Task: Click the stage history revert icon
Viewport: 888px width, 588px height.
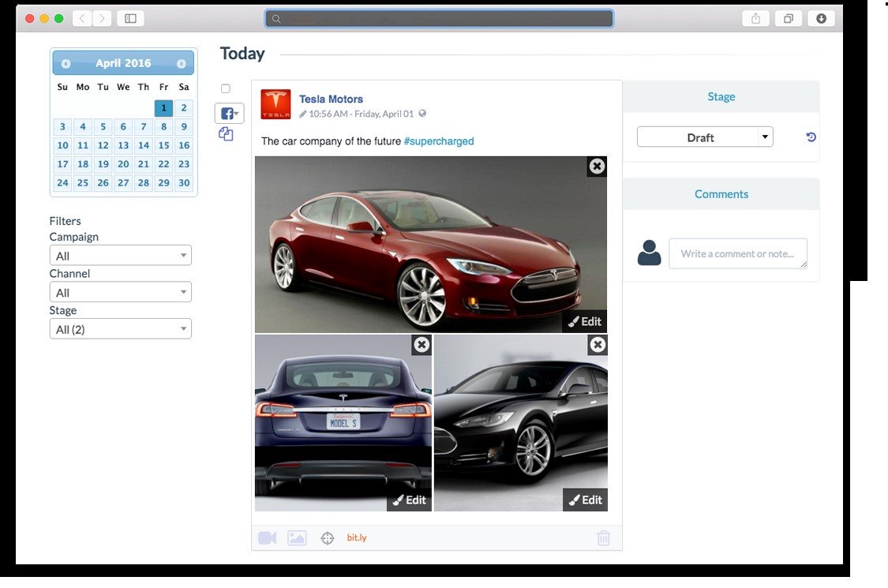Action: [811, 137]
